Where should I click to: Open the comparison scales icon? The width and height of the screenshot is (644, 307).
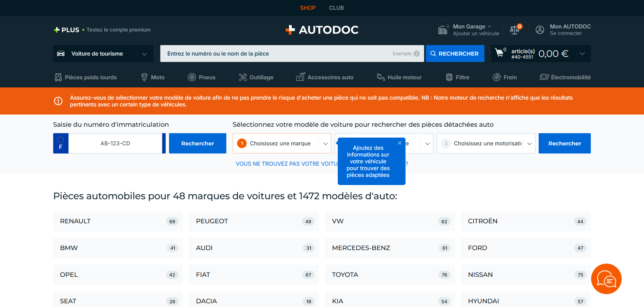[x=515, y=30]
